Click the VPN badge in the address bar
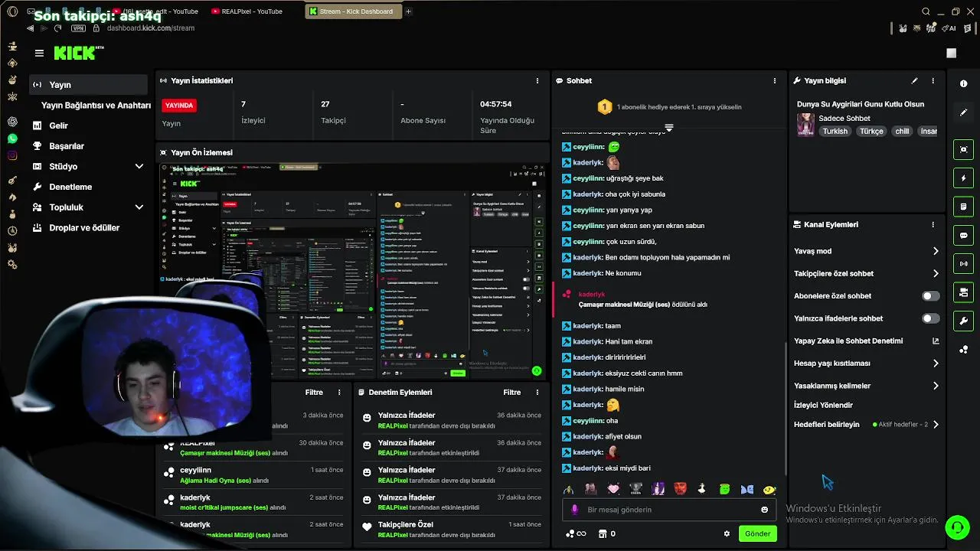The image size is (980, 551). (78, 28)
